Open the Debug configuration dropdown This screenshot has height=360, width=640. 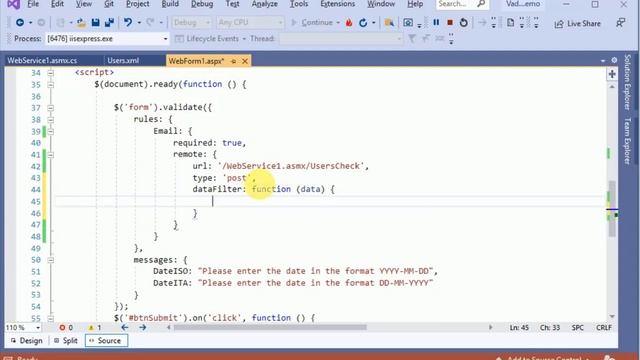tap(191, 22)
